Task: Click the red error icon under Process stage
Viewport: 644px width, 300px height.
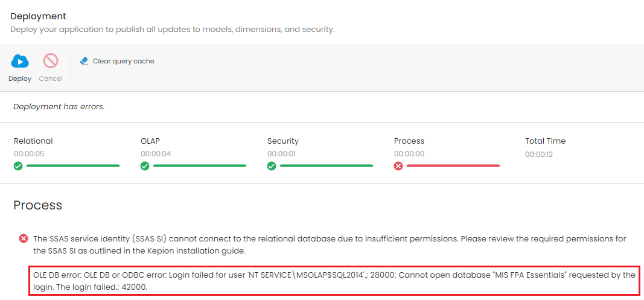Action: pos(398,166)
